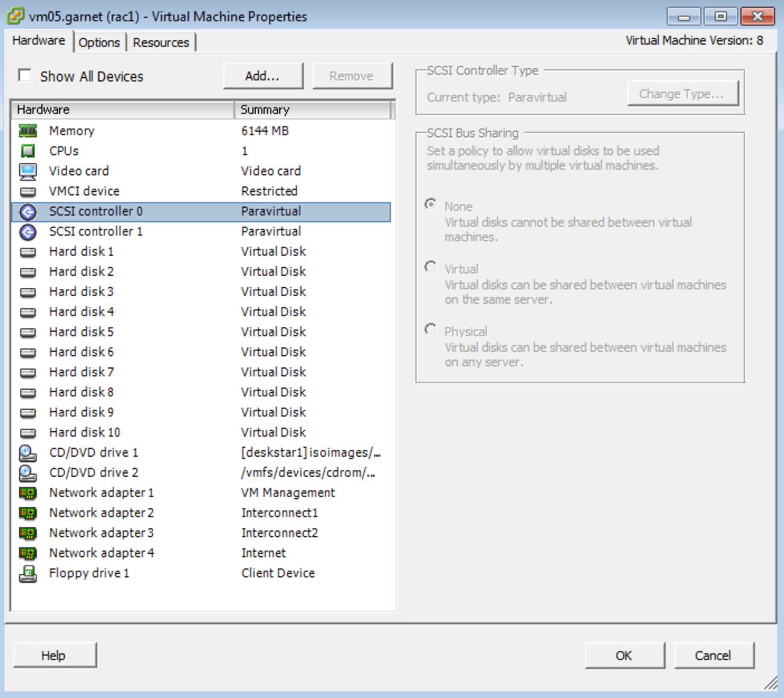Open the Resources tab
784x698 pixels.
[161, 42]
